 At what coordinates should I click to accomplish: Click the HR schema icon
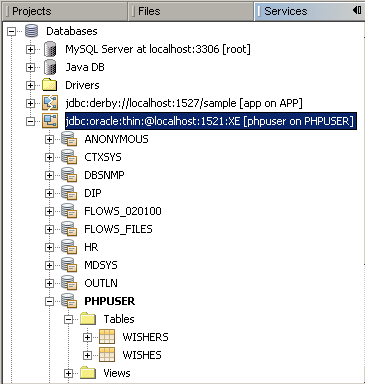(x=69, y=247)
